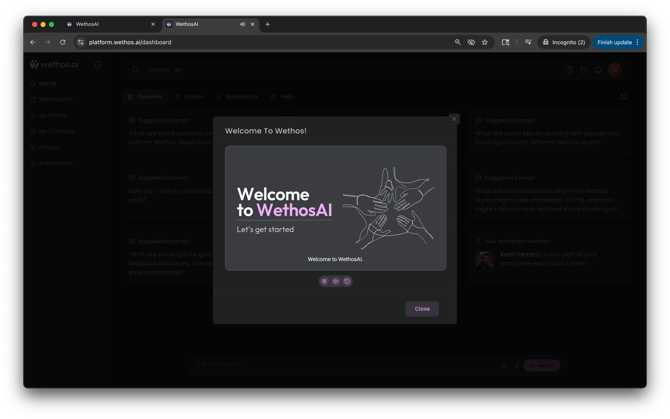Click the Incognito (2) profile chip
The width and height of the screenshot is (670, 419).
[564, 42]
